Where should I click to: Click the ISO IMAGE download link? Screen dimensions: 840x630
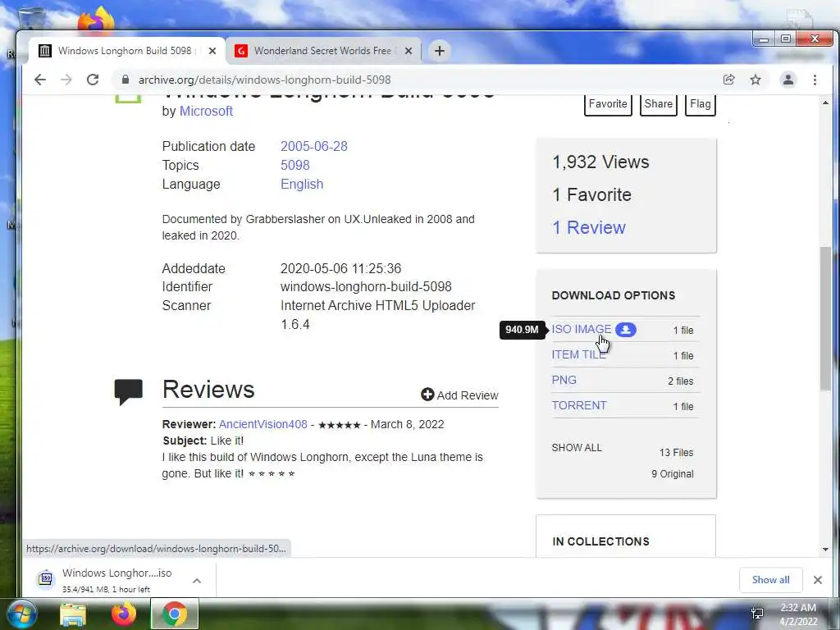tap(582, 329)
